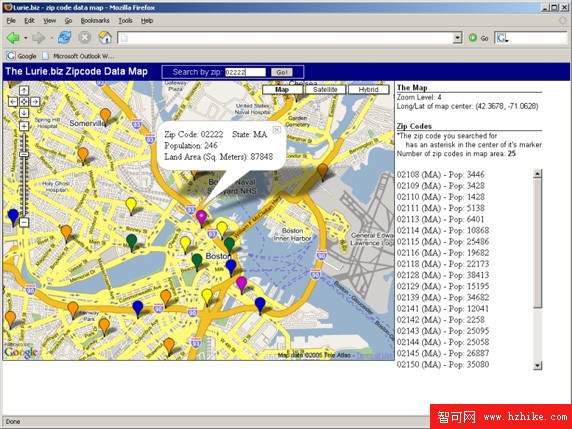572x429 pixels.
Task: Click the Firefox activity throbber icon
Action: pos(563,20)
